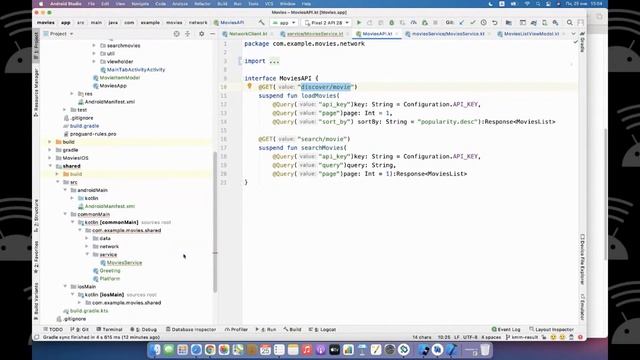Image resolution: width=640 pixels, height=360 pixels.
Task: Open Project panel gear settings
Action: tap(201, 34)
